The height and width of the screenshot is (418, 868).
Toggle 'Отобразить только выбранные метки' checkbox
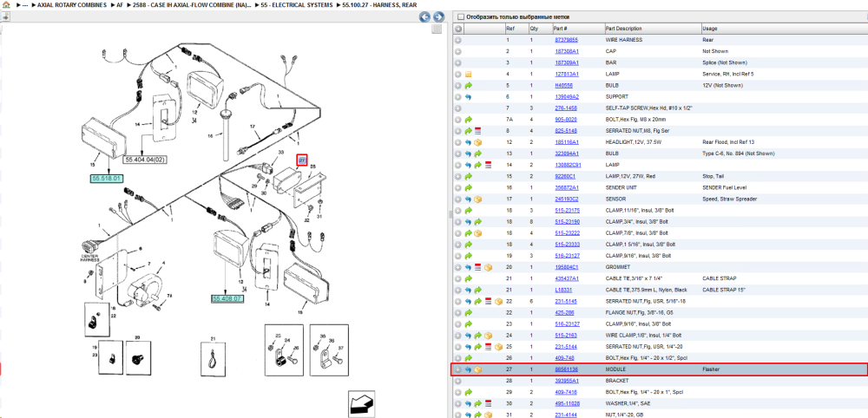click(x=461, y=17)
